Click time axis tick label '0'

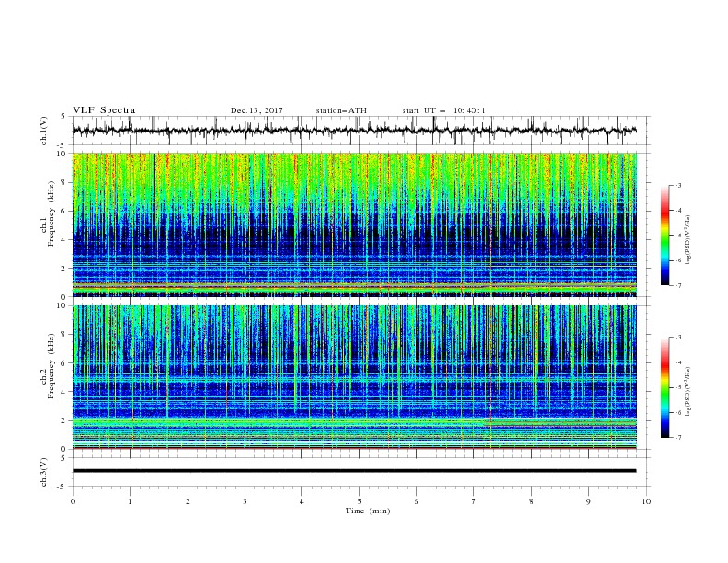click(73, 501)
